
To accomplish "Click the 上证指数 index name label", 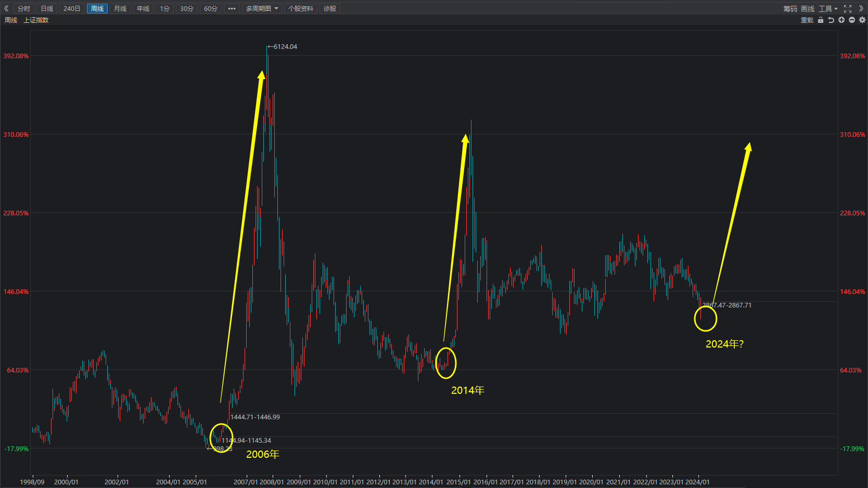I will point(36,20).
